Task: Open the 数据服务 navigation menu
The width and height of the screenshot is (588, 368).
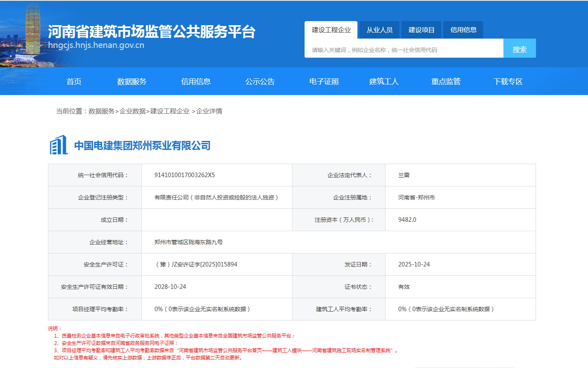Action: (132, 82)
